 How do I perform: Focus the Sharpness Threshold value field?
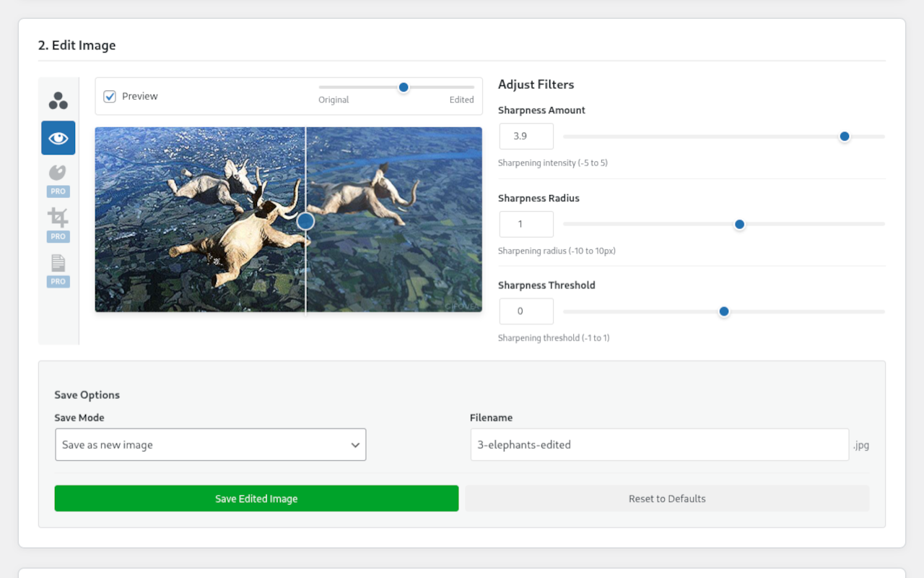click(x=526, y=311)
